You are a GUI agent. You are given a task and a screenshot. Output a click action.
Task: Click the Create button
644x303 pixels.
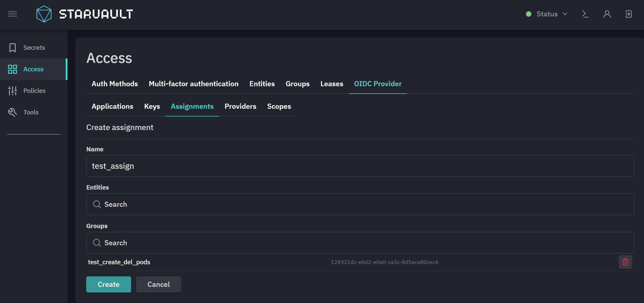(x=109, y=284)
